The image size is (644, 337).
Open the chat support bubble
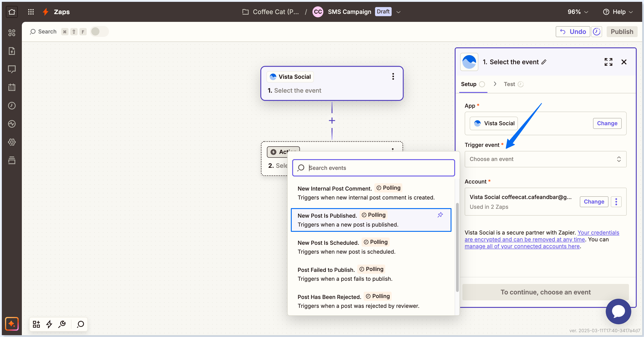click(618, 311)
